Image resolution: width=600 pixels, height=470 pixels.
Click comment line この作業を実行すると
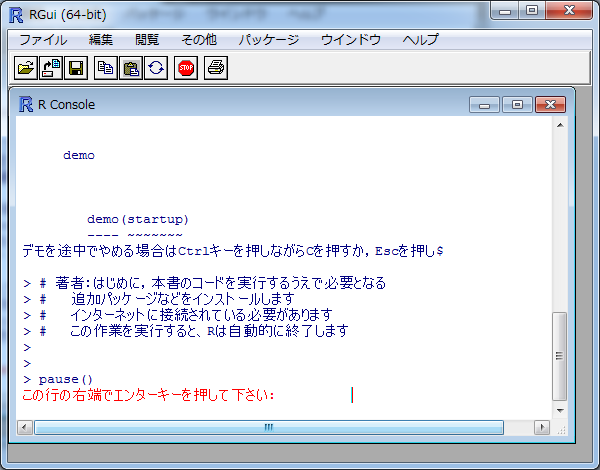[x=186, y=331]
